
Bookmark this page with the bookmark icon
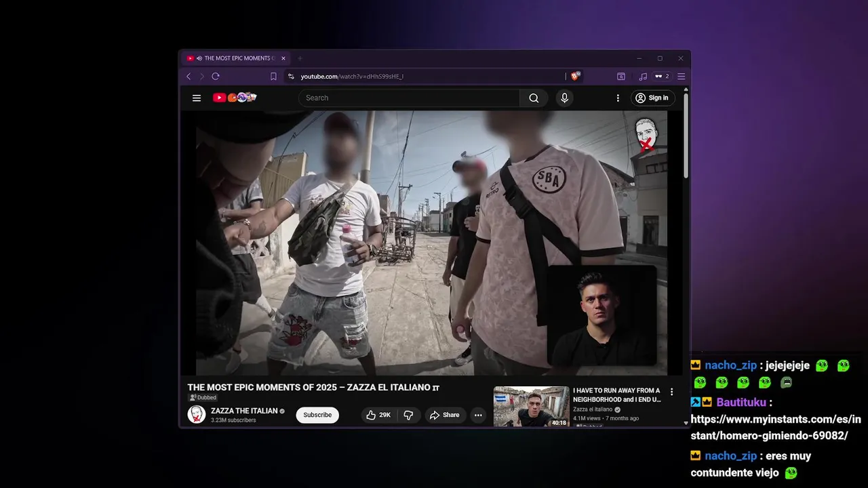tap(273, 77)
